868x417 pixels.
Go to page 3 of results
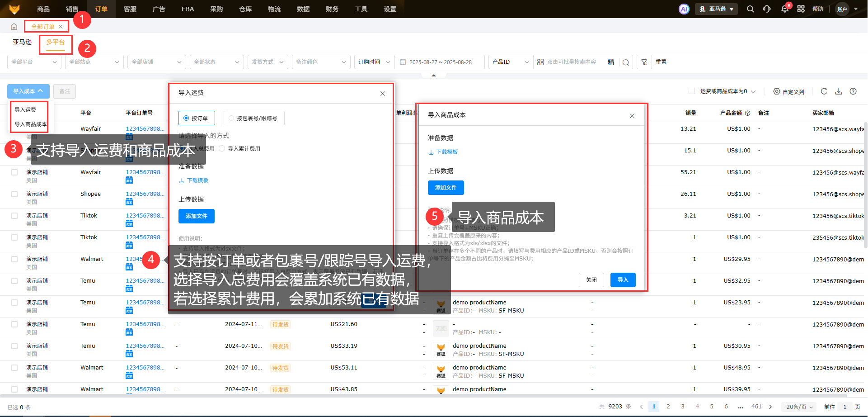pos(683,407)
